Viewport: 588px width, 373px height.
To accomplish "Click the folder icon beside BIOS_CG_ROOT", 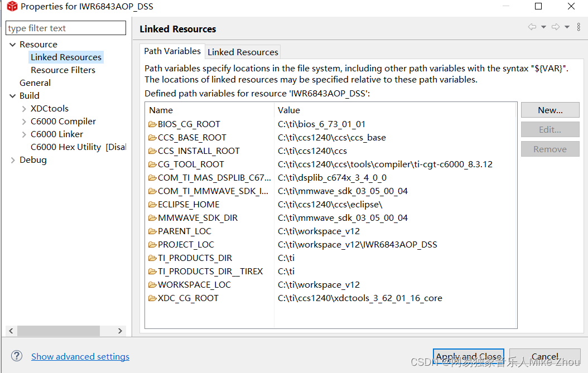I will pos(151,124).
